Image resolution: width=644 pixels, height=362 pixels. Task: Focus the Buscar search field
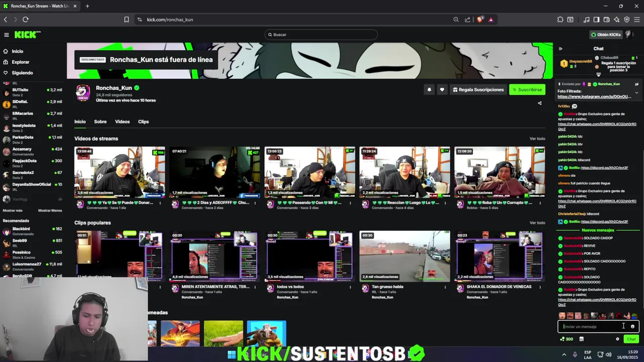[321, 35]
